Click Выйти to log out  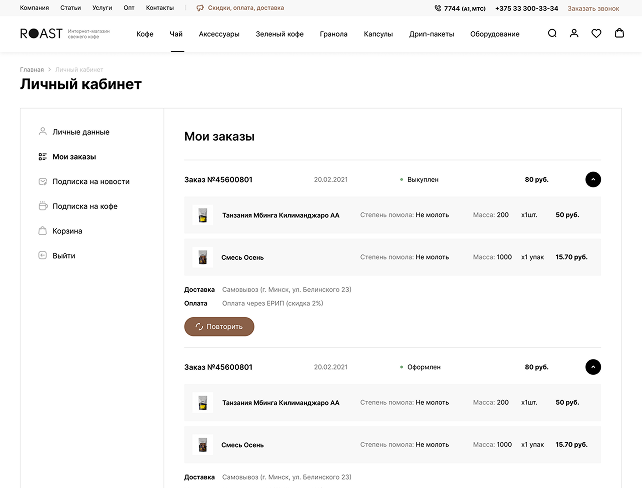coord(64,256)
